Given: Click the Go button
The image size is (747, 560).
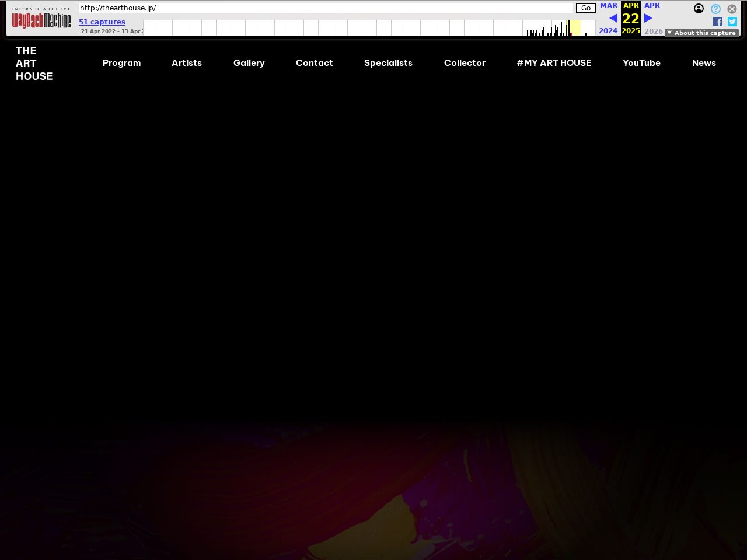Looking at the screenshot, I should pos(585,8).
